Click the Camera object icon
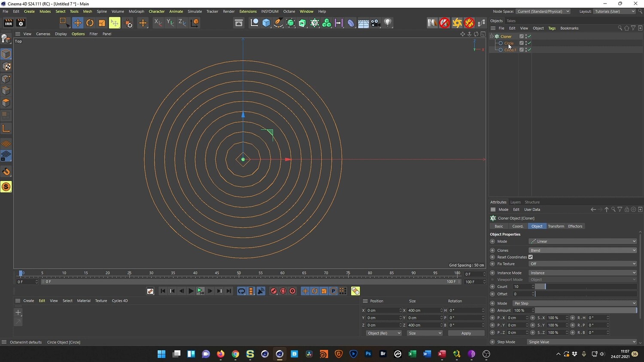 coord(376,23)
